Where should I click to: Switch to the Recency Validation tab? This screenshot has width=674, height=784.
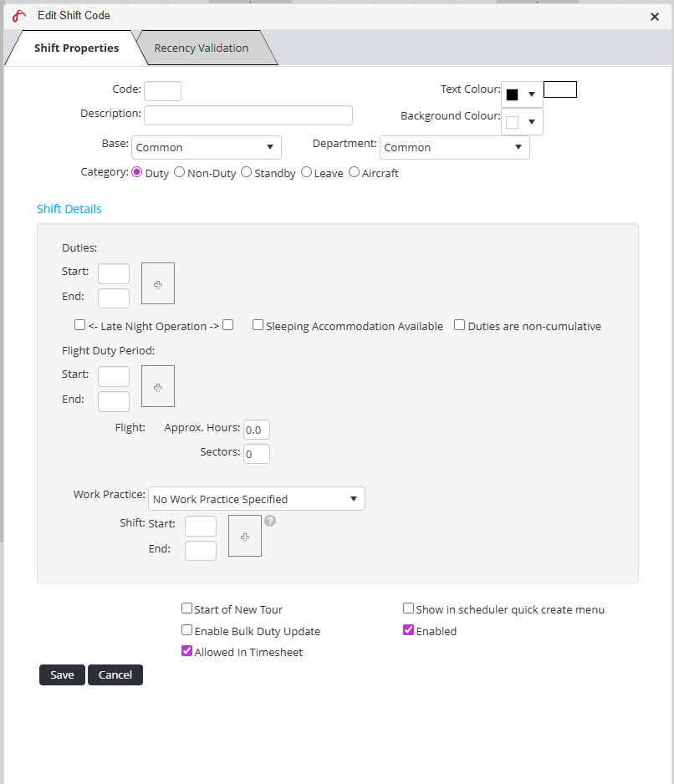pyautogui.click(x=202, y=48)
